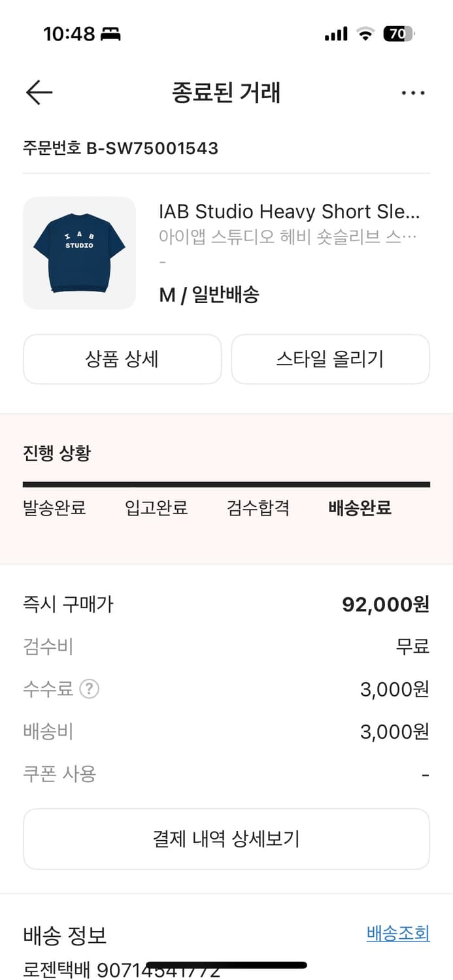This screenshot has height=980, width=453.
Task: Tap the 종료된 거래 screen title
Action: pyautogui.click(x=226, y=92)
